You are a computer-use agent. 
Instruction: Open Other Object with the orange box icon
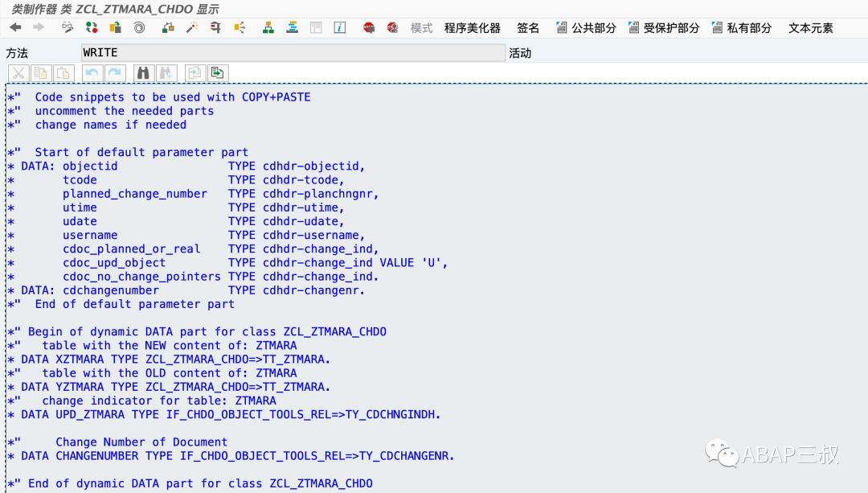coord(115,27)
